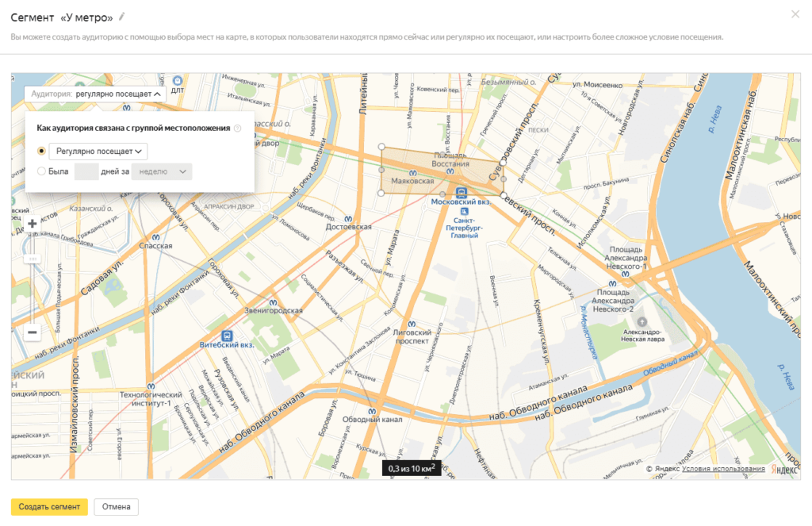Click Спасская metro station icon

click(155, 237)
